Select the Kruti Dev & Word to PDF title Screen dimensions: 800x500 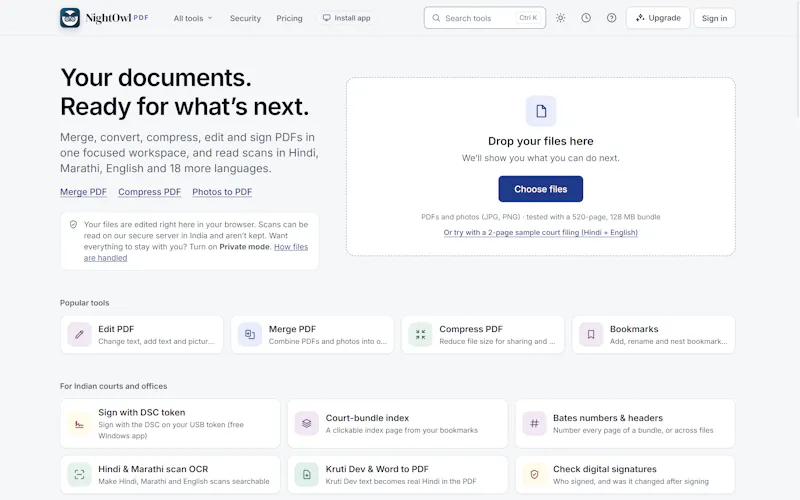pyautogui.click(x=377, y=469)
